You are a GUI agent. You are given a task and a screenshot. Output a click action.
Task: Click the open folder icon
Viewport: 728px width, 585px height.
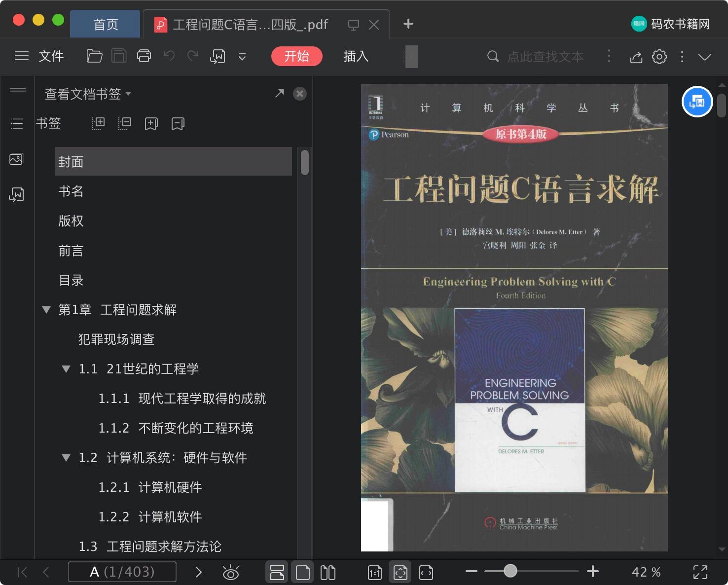point(94,56)
